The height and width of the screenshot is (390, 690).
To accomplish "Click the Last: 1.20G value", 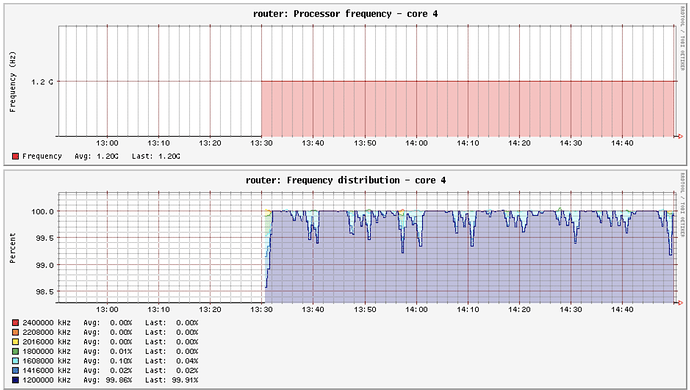I will click(x=156, y=156).
